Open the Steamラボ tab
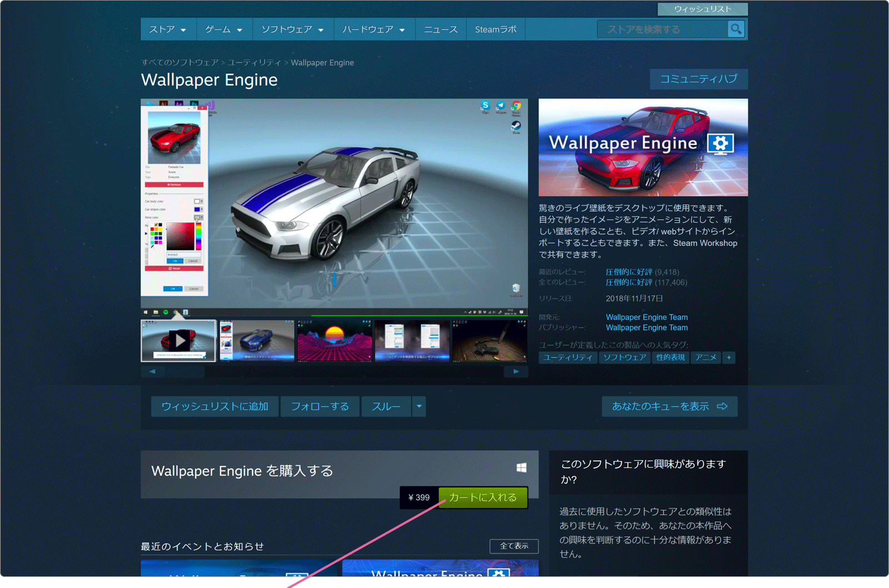The image size is (889, 588). [496, 29]
